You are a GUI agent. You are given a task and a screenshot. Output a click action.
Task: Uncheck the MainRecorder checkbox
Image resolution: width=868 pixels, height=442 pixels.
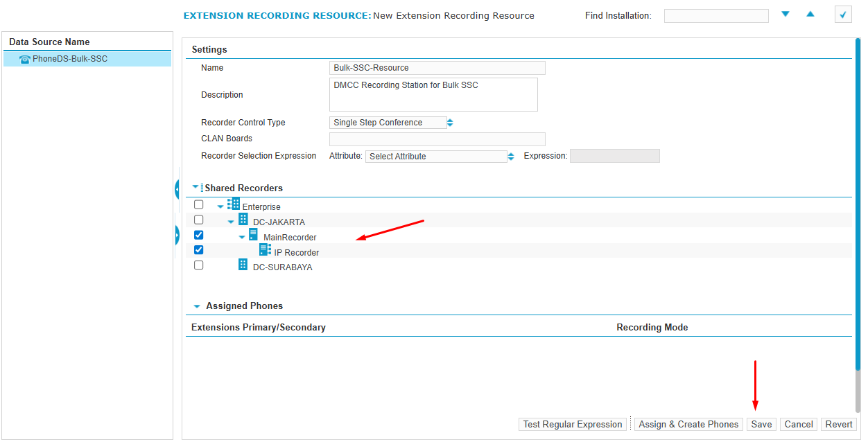coord(199,235)
